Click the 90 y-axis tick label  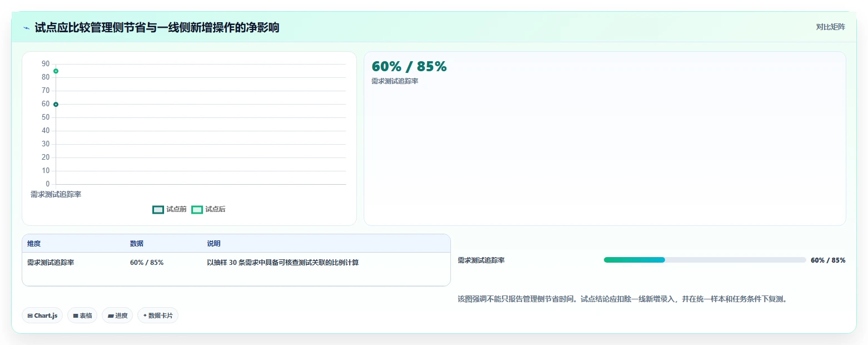46,64
